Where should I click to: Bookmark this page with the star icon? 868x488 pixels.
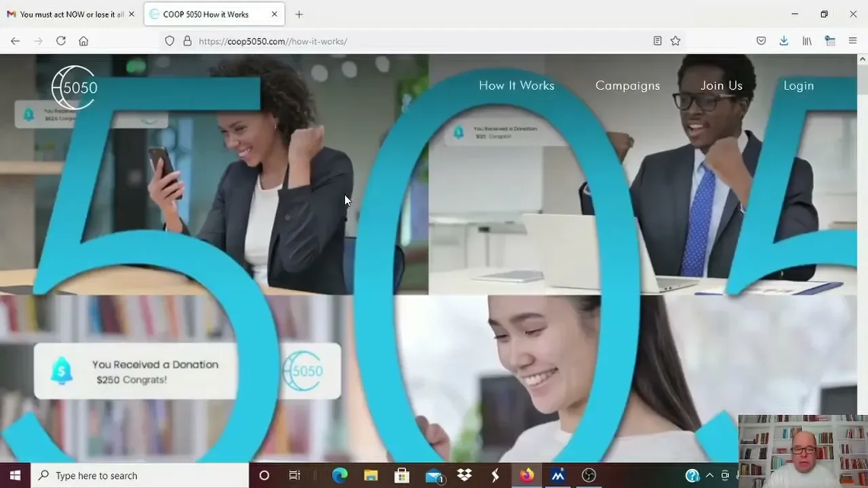click(x=675, y=41)
